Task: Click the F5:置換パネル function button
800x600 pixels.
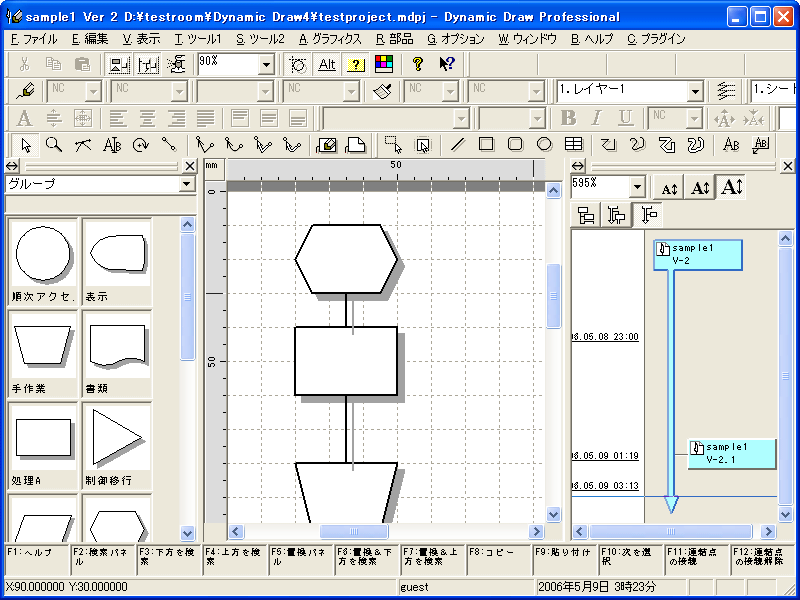Action: click(301, 560)
